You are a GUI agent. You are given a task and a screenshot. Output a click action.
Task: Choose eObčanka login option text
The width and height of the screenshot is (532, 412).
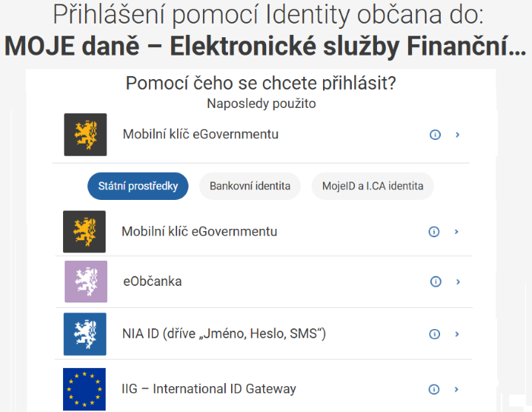pyautogui.click(x=152, y=282)
